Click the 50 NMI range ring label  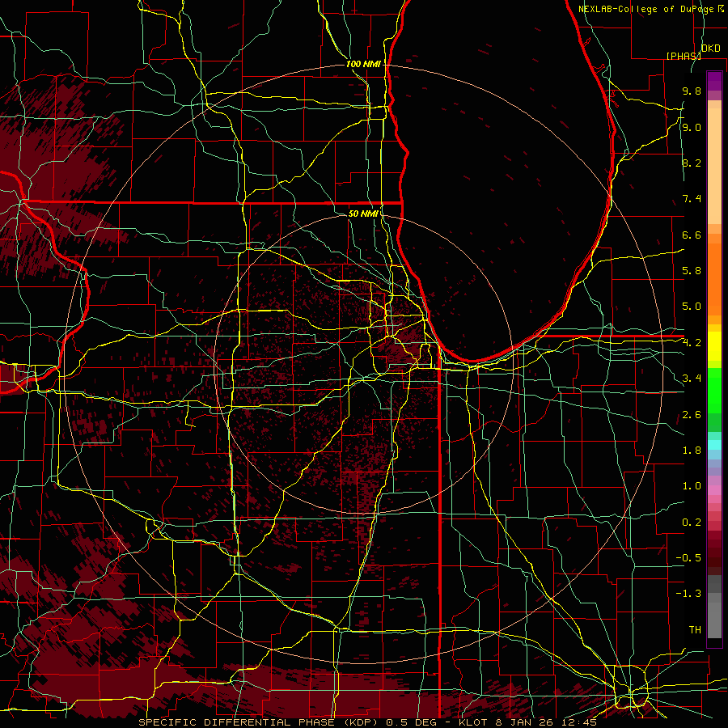tap(363, 214)
